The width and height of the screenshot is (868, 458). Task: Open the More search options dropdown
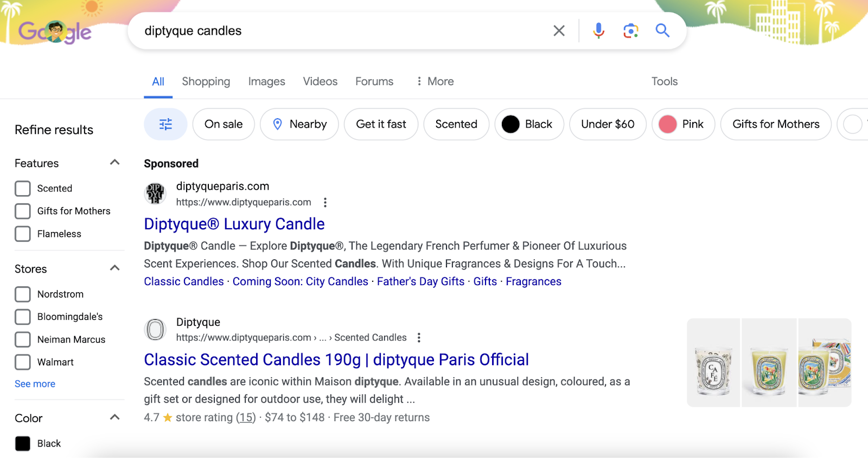click(435, 81)
